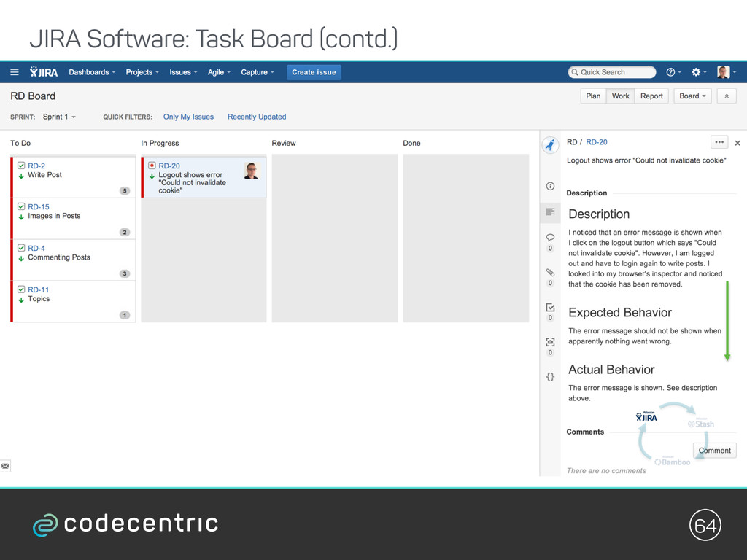Click the feedback envelope icon

[x=5, y=466]
